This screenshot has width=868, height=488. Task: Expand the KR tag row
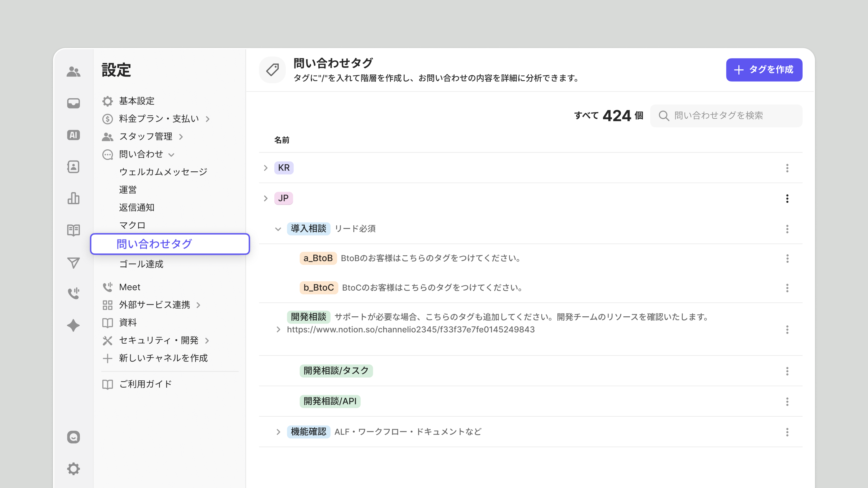tap(266, 168)
